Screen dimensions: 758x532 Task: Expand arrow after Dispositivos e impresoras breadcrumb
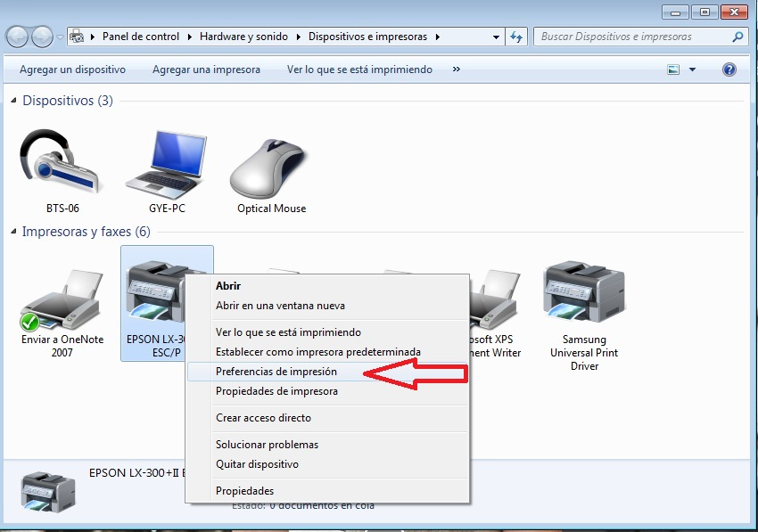coord(438,37)
